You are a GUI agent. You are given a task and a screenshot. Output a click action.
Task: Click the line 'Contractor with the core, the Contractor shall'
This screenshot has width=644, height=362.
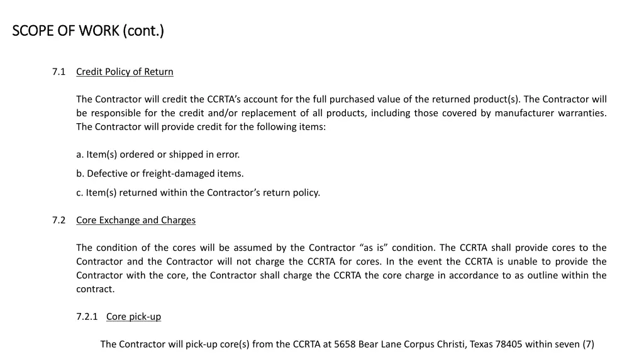pos(341,275)
